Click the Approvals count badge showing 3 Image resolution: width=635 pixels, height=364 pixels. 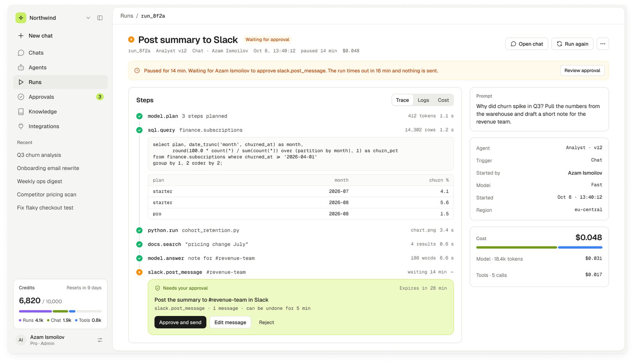point(100,97)
